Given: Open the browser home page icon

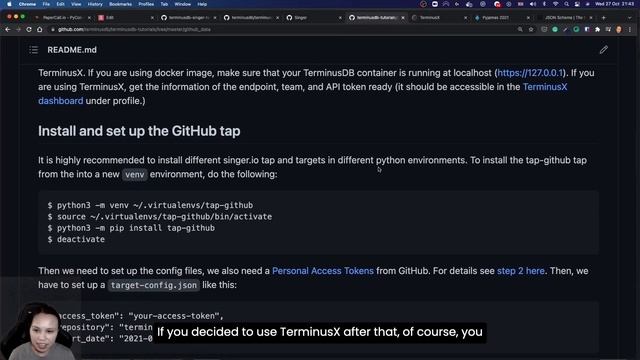Looking at the screenshot, I should click(x=40, y=29).
